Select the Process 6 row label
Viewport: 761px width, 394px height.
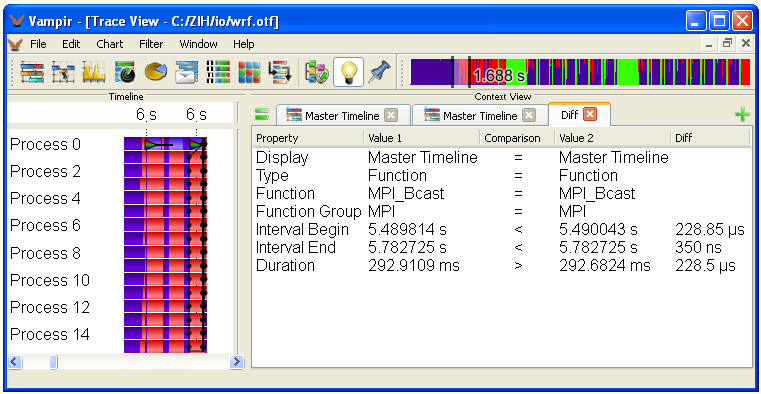(46, 226)
